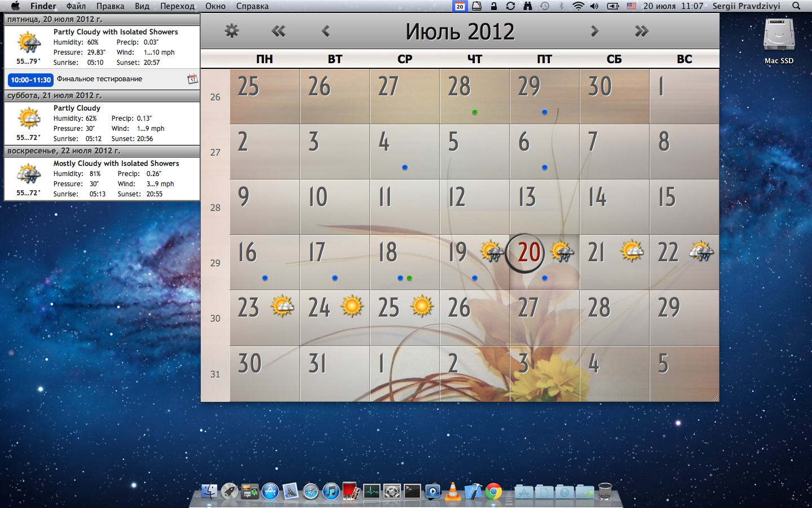Open the Файл menu in the menu bar
This screenshot has width=812, height=508.
point(76,6)
